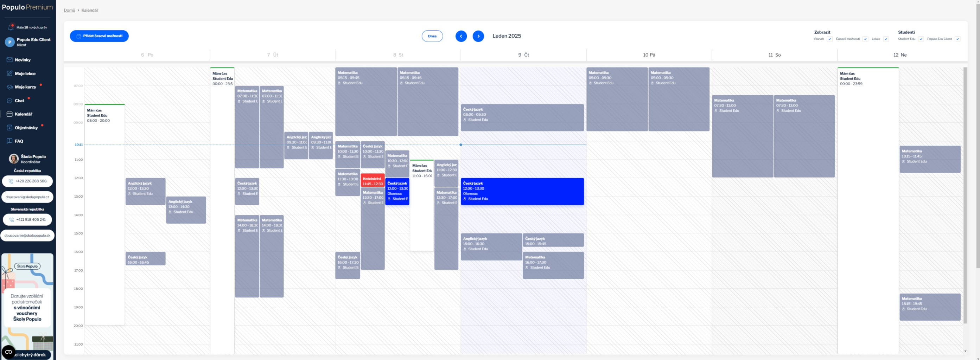Image resolution: width=980 pixels, height=360 pixels.
Task: Open the Chat bubble icon
Action: coord(9,101)
